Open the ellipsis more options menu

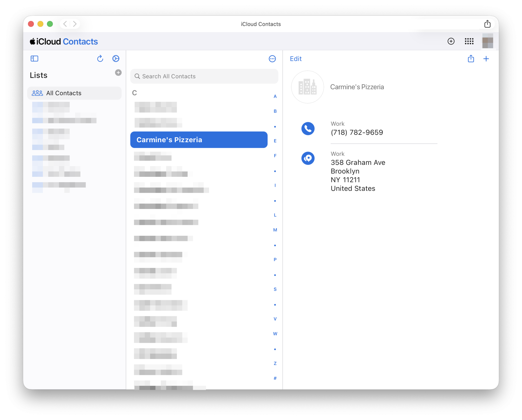(x=272, y=59)
